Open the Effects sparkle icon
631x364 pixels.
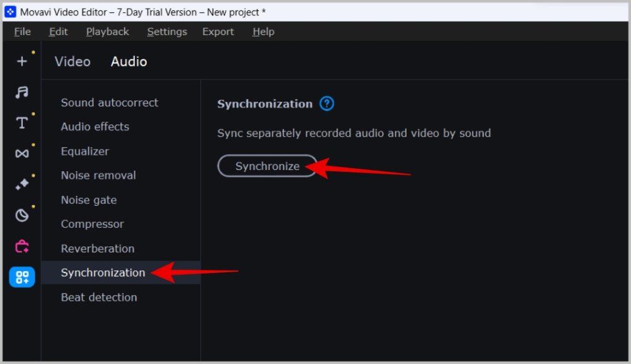(x=22, y=184)
